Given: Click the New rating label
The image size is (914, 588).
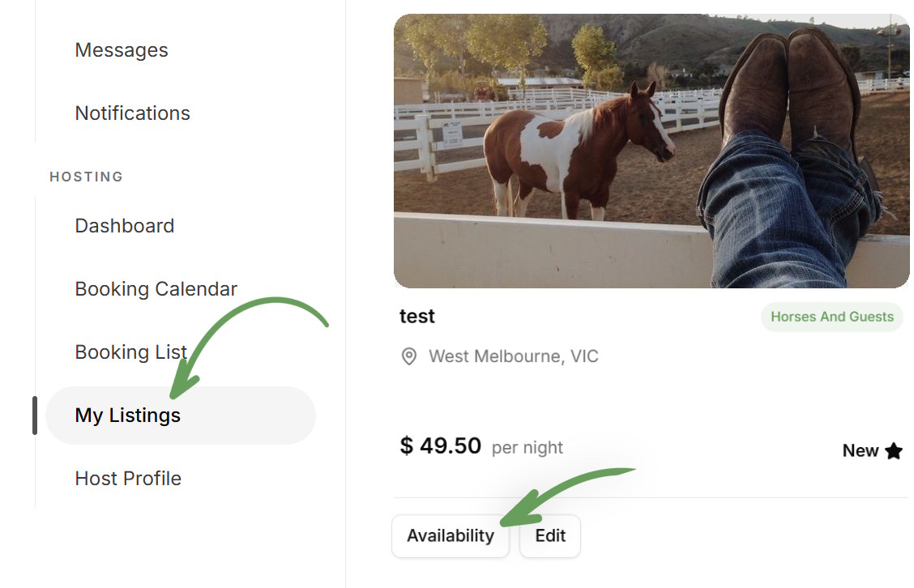Looking at the screenshot, I should (x=861, y=450).
